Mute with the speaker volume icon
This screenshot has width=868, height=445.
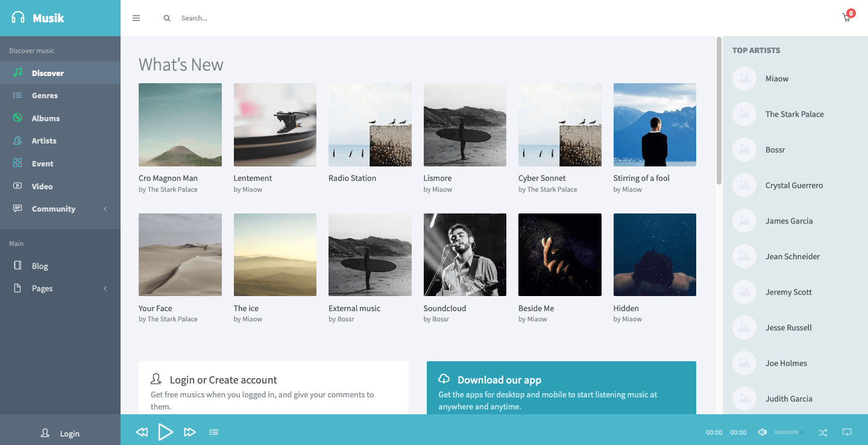[x=763, y=432]
